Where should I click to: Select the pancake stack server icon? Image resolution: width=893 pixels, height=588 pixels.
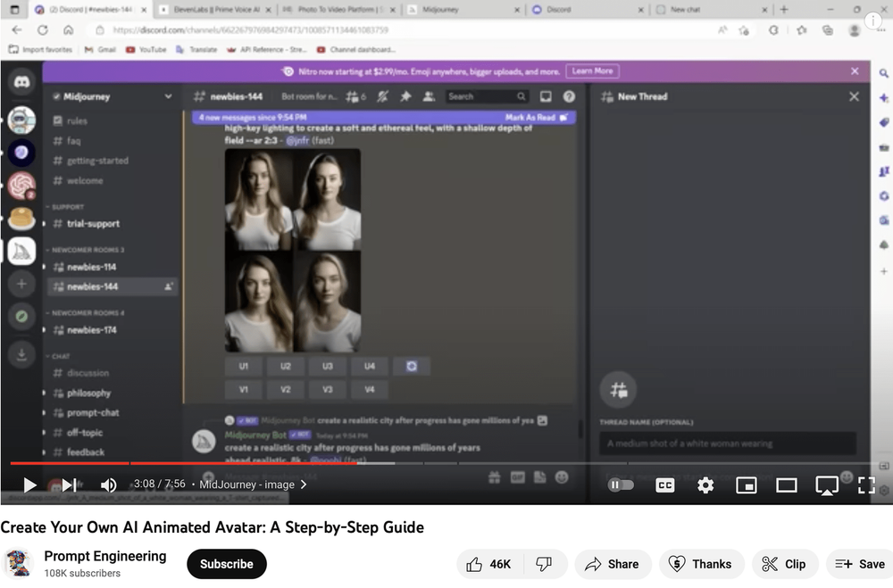21,218
